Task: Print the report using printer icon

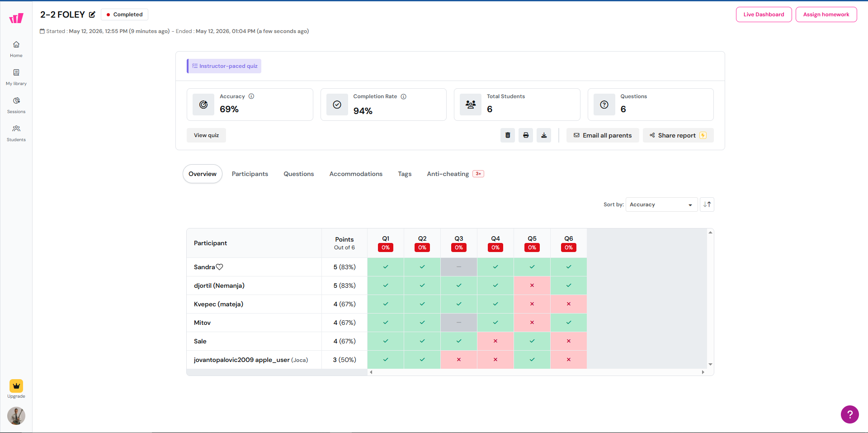Action: (526, 135)
